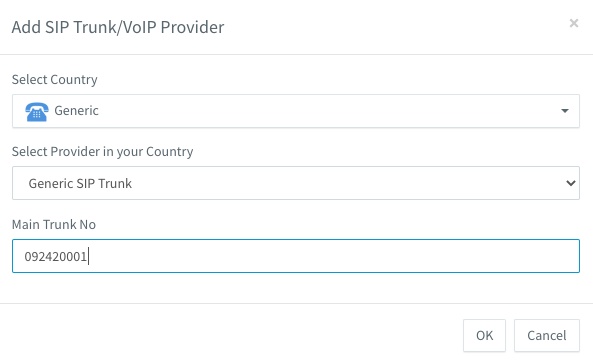Click the Select Country label
The height and width of the screenshot is (363, 593).
pyautogui.click(x=54, y=79)
